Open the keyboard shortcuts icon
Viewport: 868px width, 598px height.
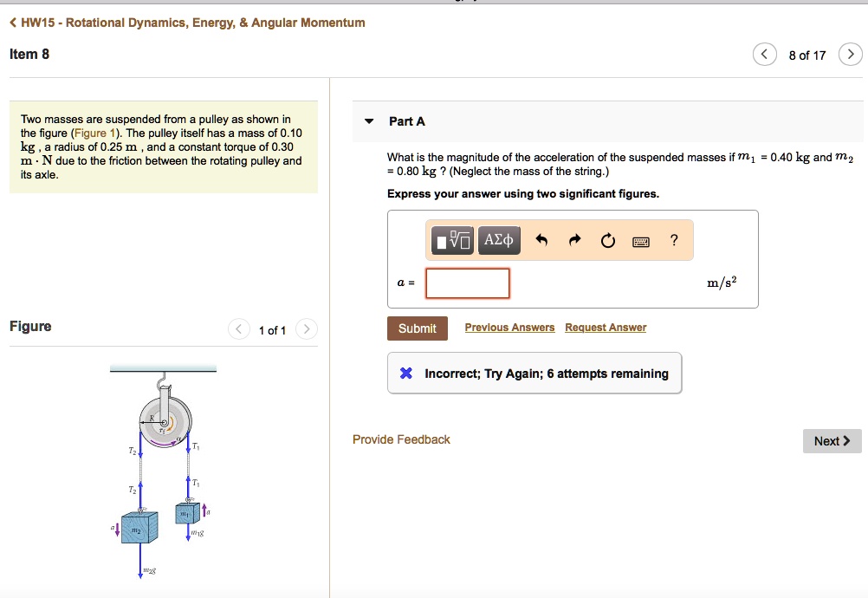click(x=641, y=240)
